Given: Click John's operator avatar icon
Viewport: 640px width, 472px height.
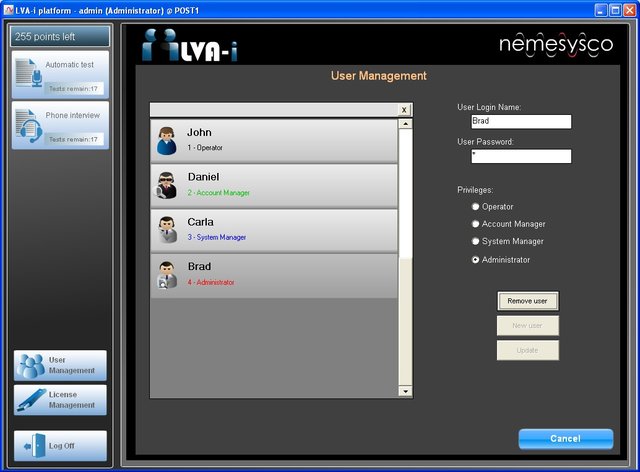Looking at the screenshot, I should [167, 141].
